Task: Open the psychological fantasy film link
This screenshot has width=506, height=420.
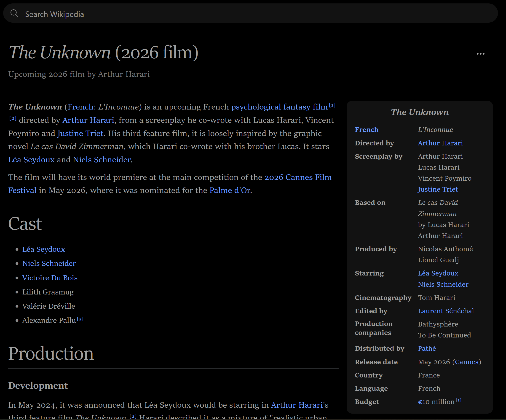Action: (x=279, y=107)
